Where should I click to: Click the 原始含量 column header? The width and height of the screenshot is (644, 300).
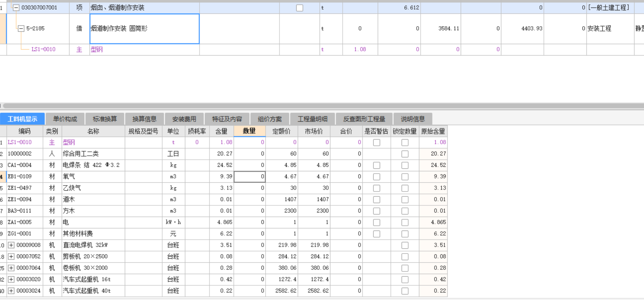click(433, 131)
